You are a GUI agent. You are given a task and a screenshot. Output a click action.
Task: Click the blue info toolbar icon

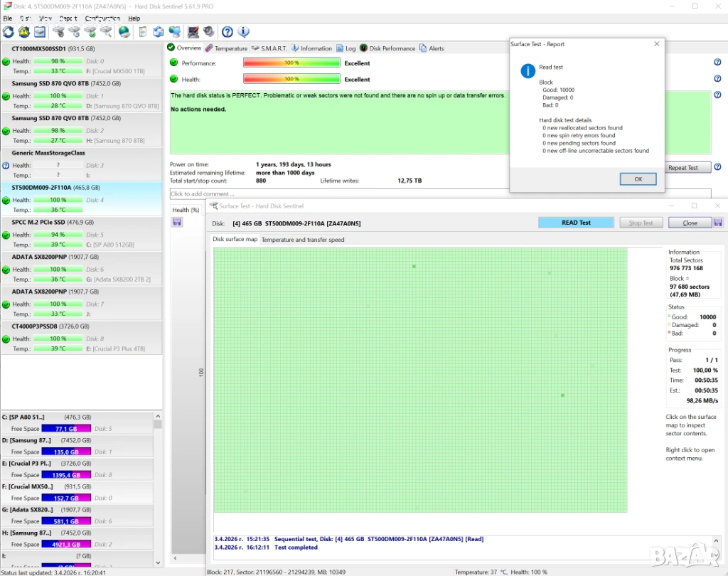click(243, 32)
